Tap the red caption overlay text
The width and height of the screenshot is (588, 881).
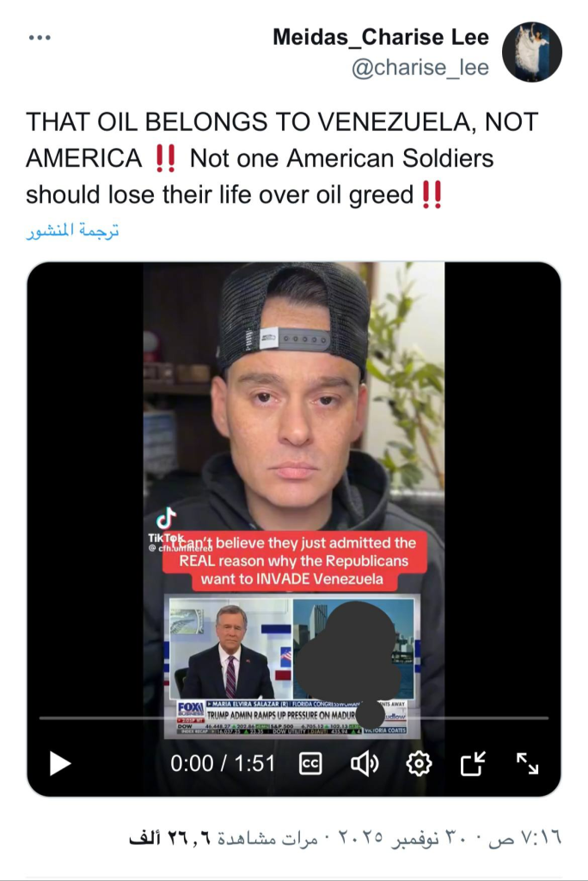[x=294, y=561]
